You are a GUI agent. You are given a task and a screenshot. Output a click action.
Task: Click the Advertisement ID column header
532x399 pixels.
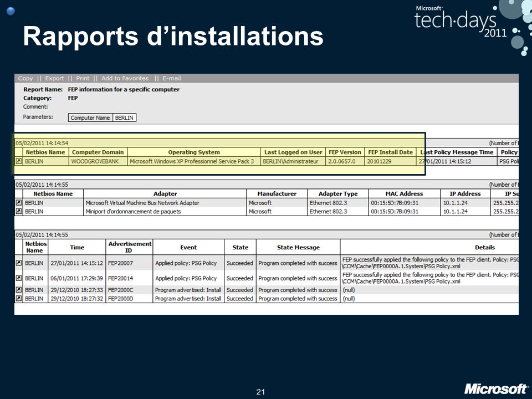pos(130,247)
